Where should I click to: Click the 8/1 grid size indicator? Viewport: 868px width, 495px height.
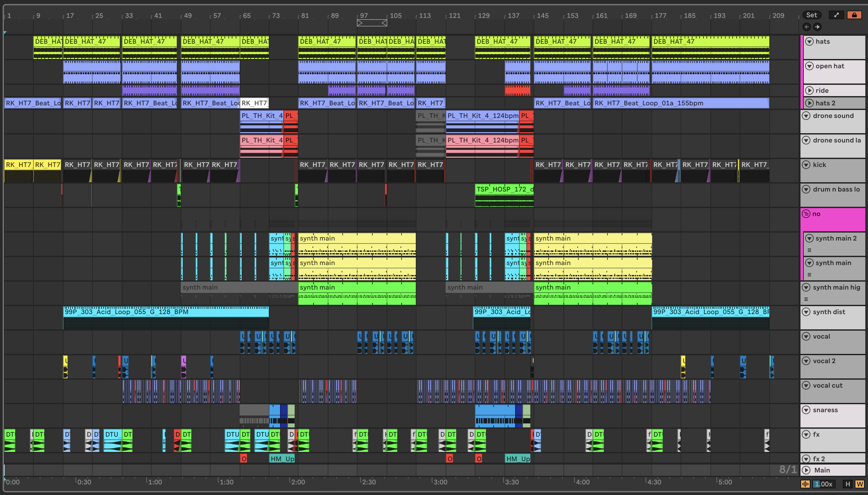pos(788,469)
